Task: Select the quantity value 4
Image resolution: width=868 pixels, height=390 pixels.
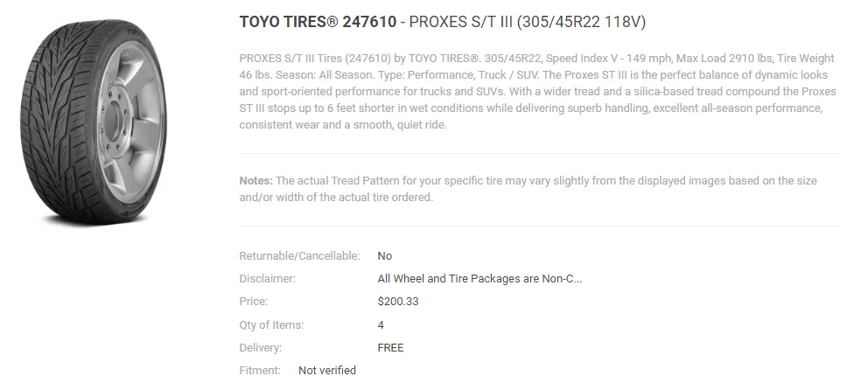Action: pos(381,324)
